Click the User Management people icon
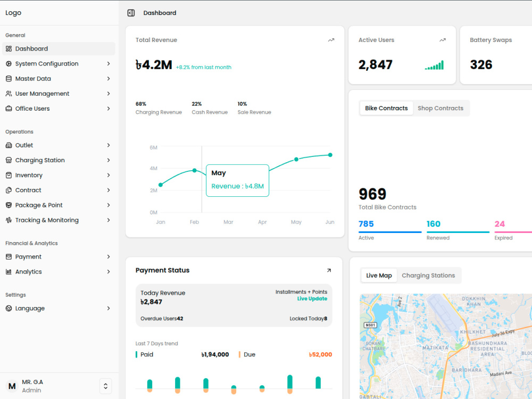This screenshot has height=399, width=532. pyautogui.click(x=9, y=93)
